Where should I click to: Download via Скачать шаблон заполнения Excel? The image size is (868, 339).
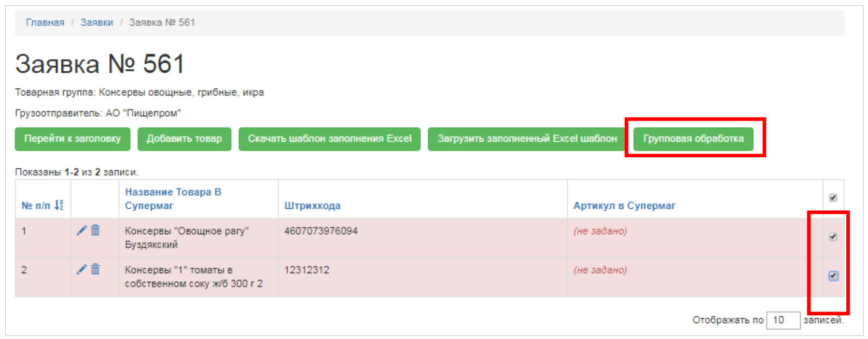click(329, 139)
